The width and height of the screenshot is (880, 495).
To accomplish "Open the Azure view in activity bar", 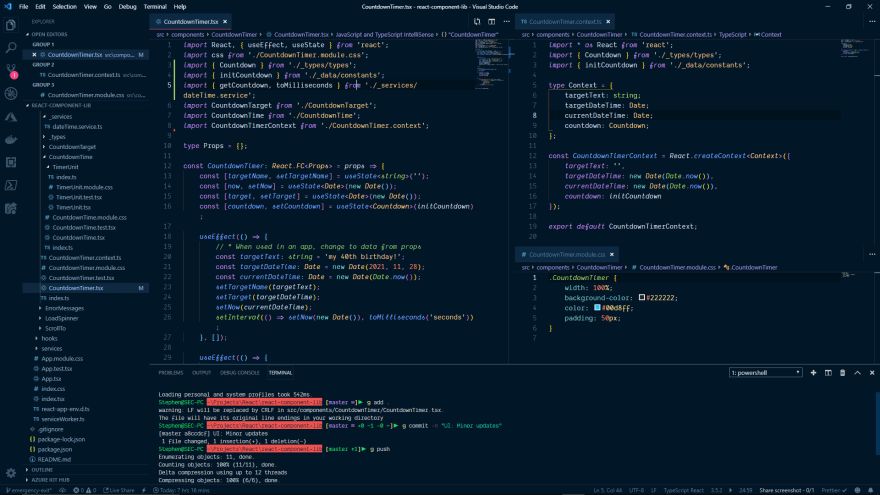I will (x=11, y=117).
